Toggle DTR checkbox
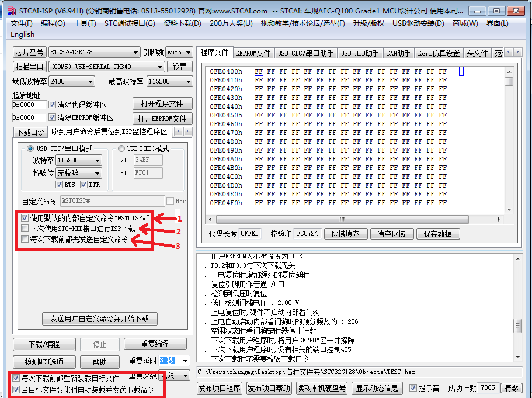Image resolution: width=532 pixels, height=398 pixels. pos(84,185)
